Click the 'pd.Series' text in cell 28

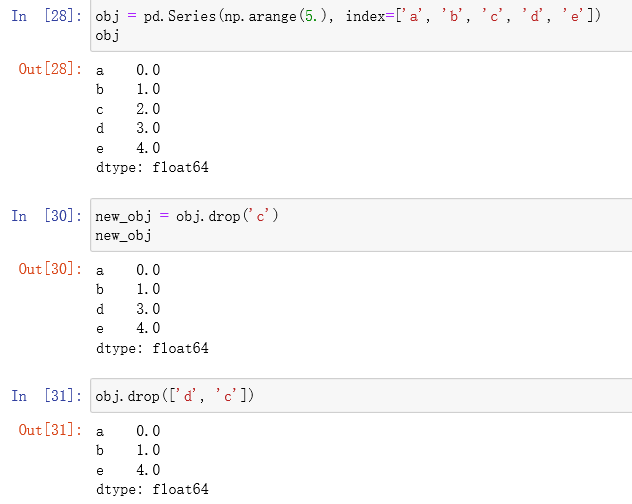pos(180,16)
